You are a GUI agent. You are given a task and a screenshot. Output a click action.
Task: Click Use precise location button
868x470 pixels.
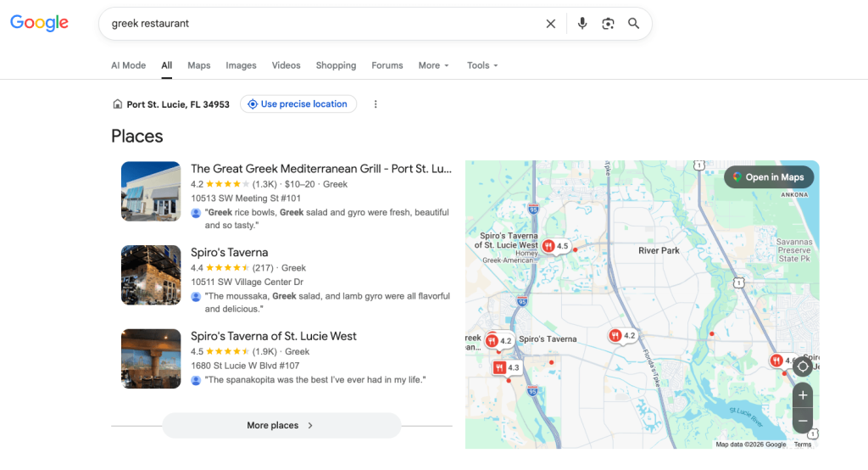[x=298, y=104]
